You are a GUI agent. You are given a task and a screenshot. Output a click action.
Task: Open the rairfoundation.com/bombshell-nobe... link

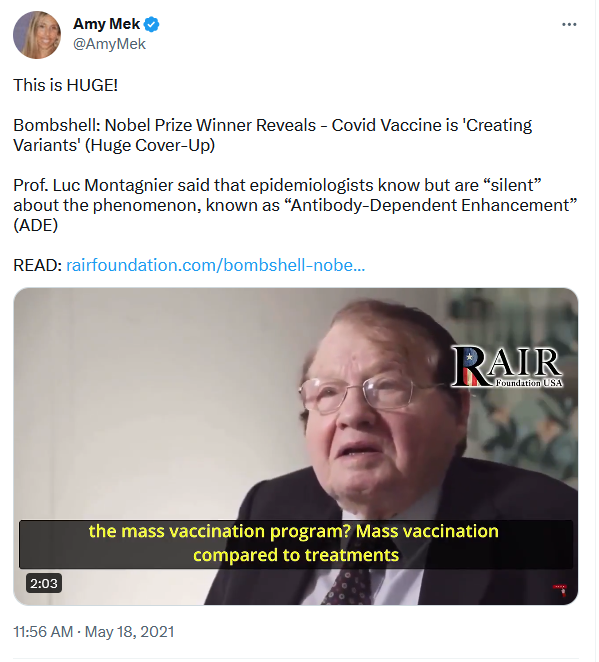click(215, 265)
